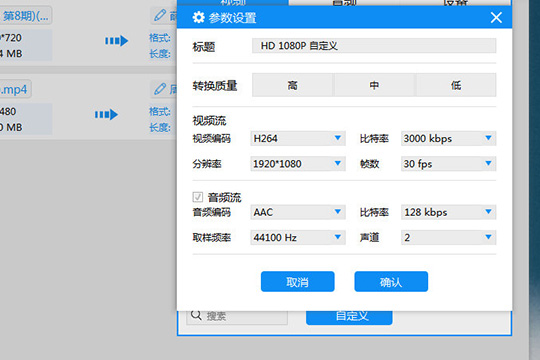Open the 取样频率 44100 Hz dropdown
Viewport: 540px width, 360px height.
(298, 237)
